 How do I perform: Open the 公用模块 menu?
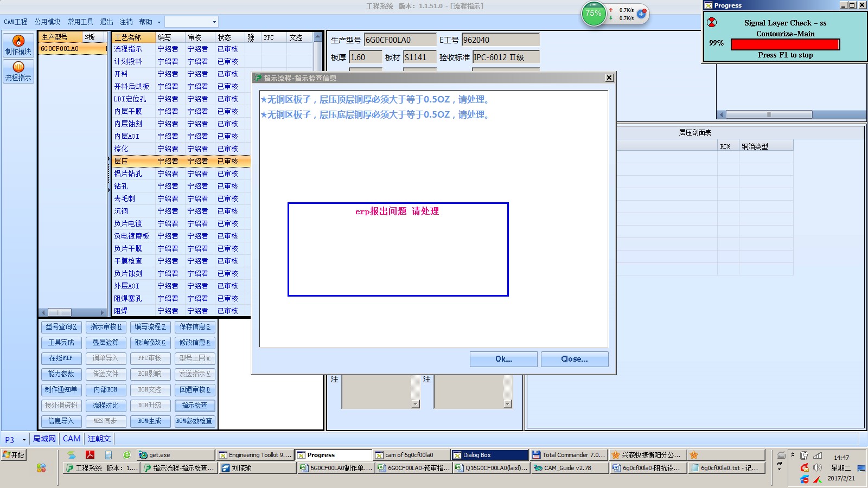coord(48,22)
